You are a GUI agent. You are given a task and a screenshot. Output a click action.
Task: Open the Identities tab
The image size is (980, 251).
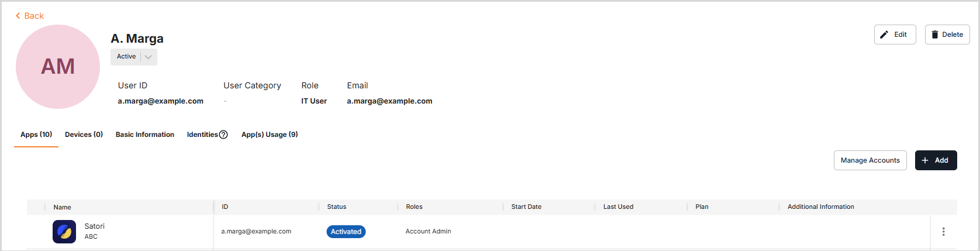(202, 135)
